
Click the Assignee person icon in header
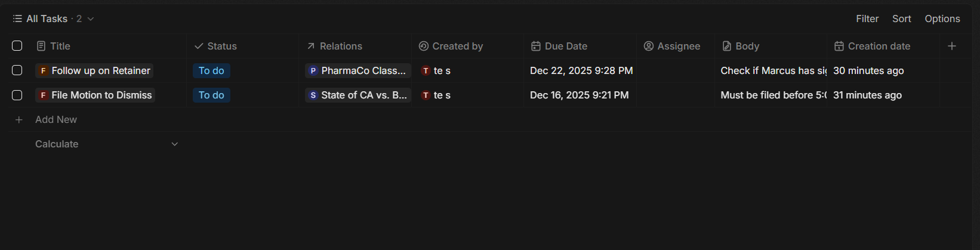coord(649,47)
